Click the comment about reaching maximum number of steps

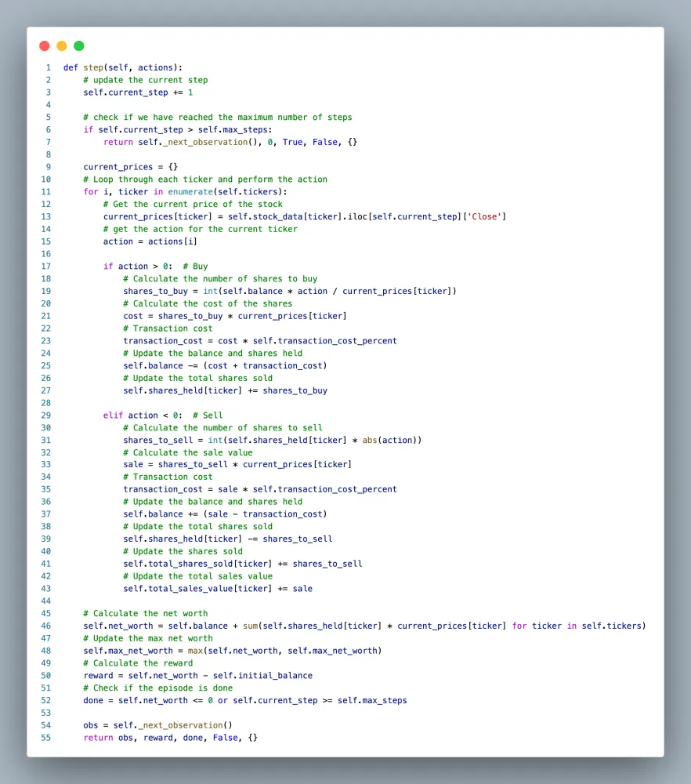click(x=217, y=117)
